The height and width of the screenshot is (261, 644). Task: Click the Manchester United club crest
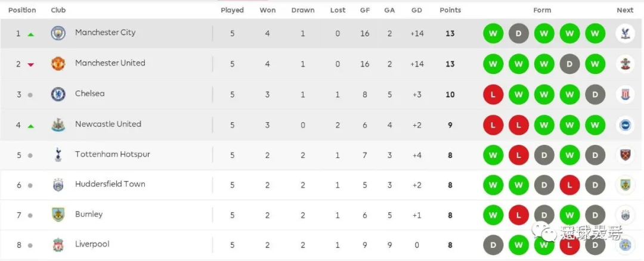coord(58,64)
